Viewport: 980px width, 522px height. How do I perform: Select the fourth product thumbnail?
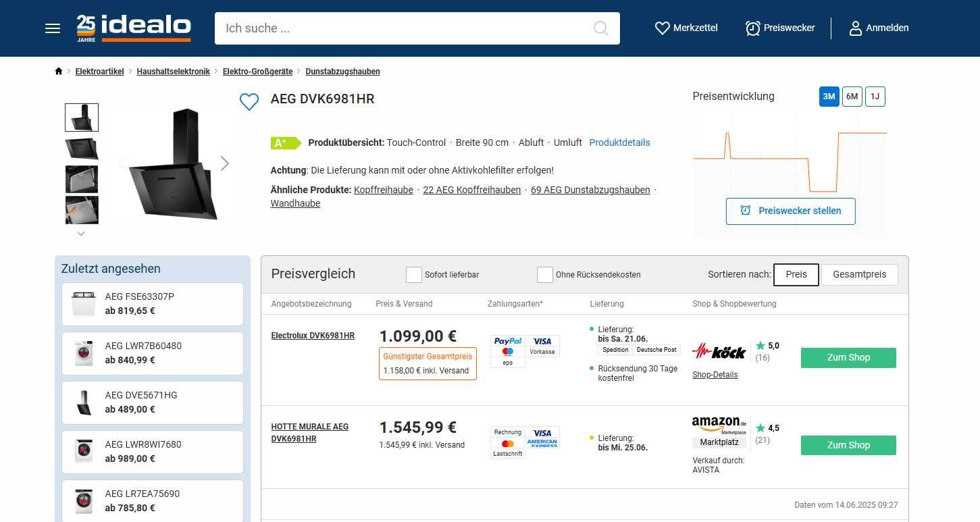pos(82,210)
